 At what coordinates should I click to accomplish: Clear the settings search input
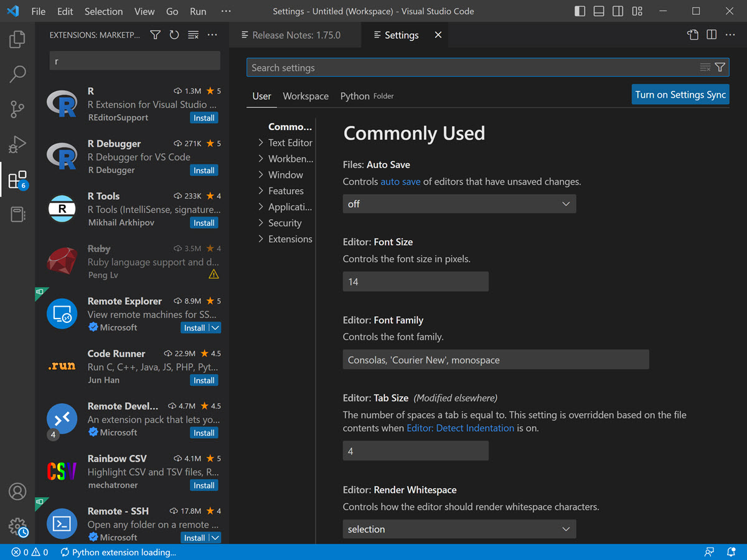(705, 67)
